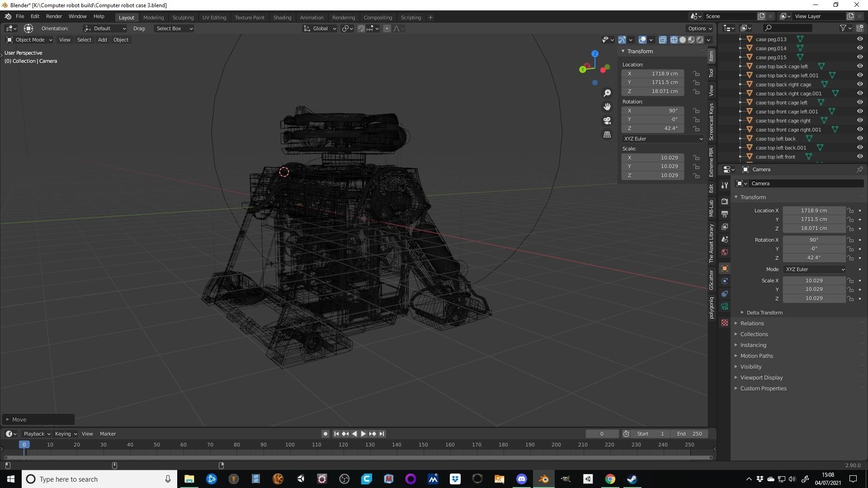868x488 pixels.
Task: Open the Camera Object Data properties tab
Action: [725, 306]
